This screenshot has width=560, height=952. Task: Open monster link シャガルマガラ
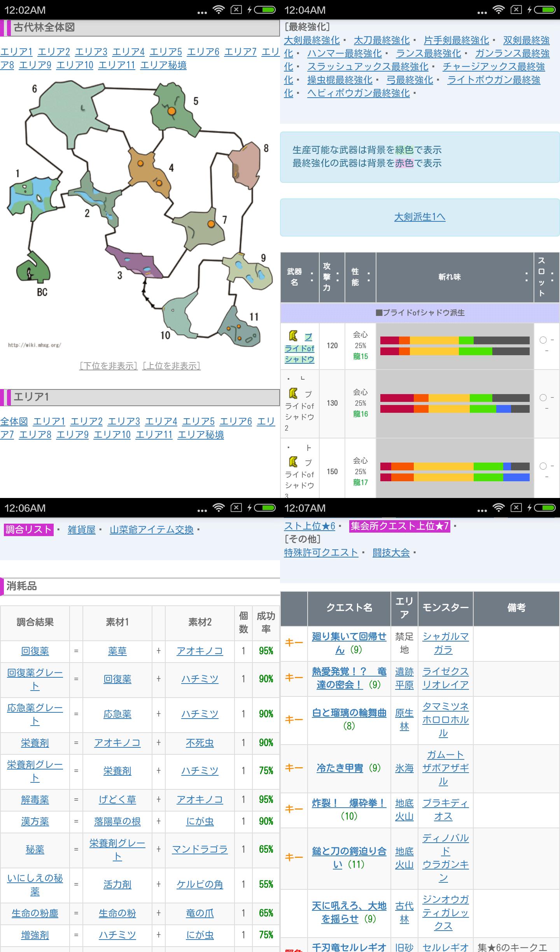pyautogui.click(x=445, y=643)
